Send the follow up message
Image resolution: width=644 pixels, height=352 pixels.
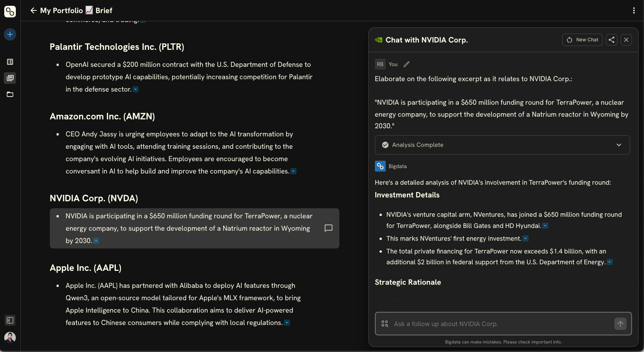pos(620,324)
